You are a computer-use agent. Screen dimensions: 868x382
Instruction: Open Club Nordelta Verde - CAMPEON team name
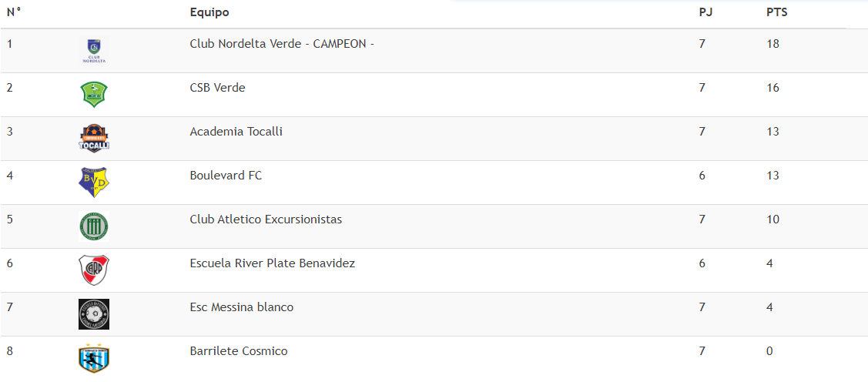pyautogui.click(x=282, y=44)
